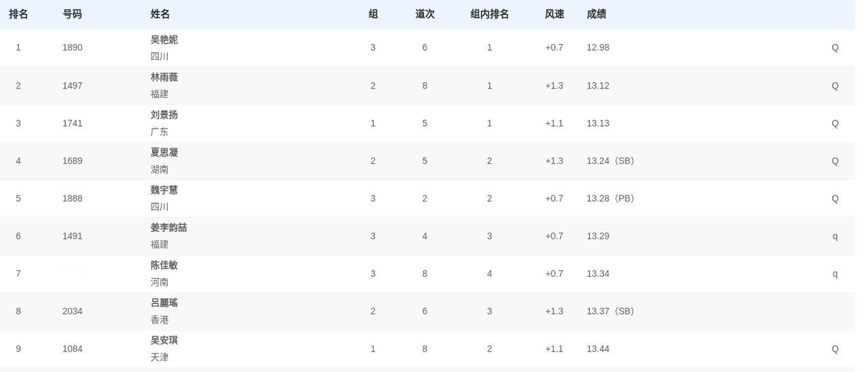This screenshot has height=372, width=868.
Task: Click athlete name 林雨薇
Action: pyautogui.click(x=164, y=78)
